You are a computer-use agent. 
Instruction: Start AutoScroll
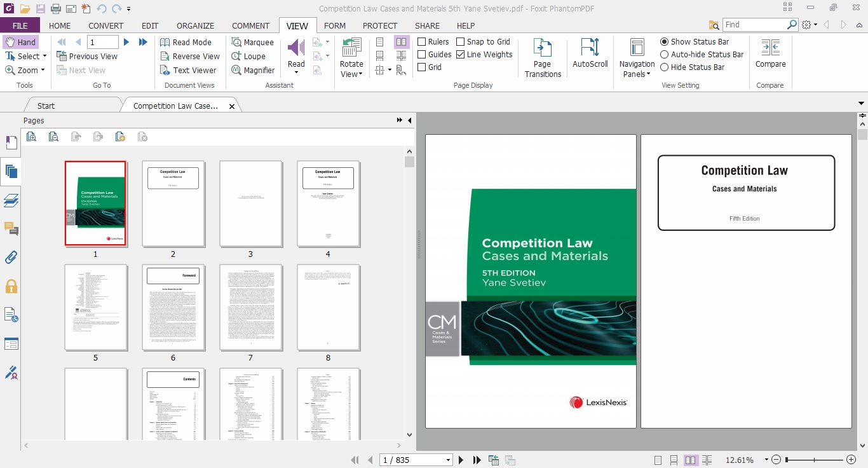click(590, 53)
